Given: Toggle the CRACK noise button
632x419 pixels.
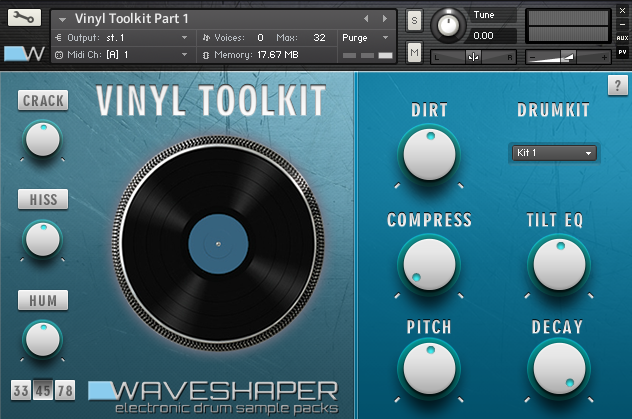Looking at the screenshot, I should pos(43,100).
